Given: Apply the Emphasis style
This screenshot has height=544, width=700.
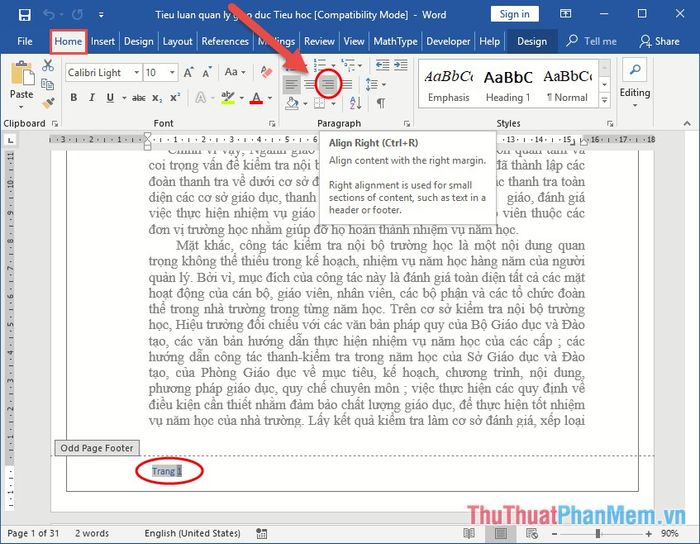Looking at the screenshot, I should click(449, 85).
